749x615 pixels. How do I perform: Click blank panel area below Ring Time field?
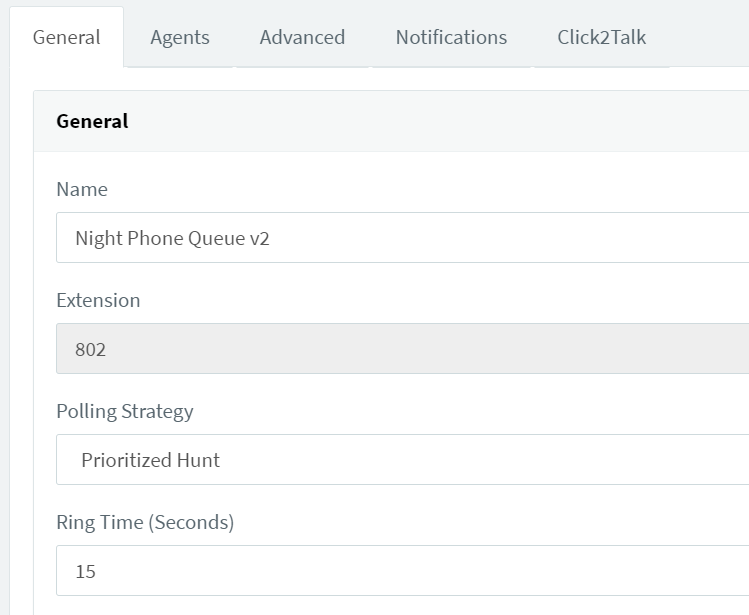coord(400,606)
